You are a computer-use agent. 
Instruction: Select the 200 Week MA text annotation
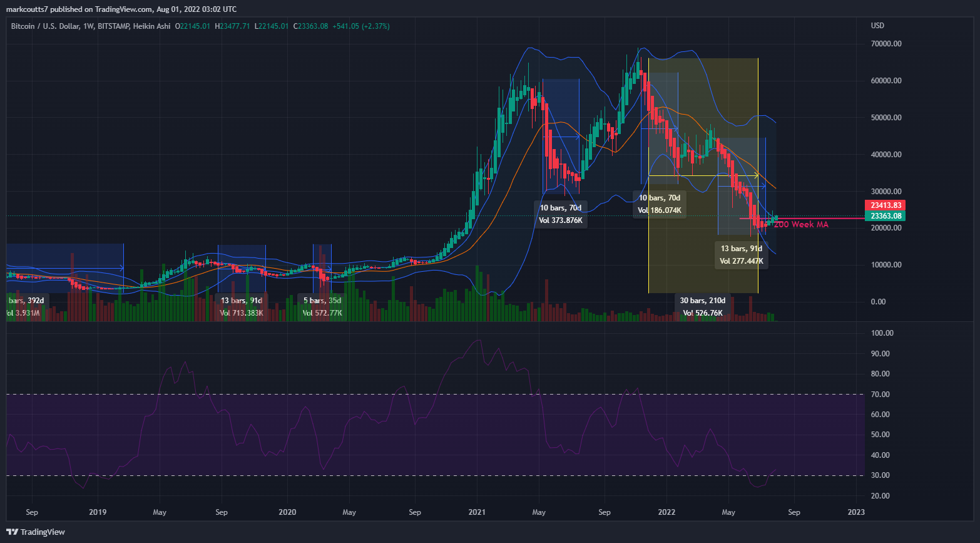pyautogui.click(x=801, y=224)
